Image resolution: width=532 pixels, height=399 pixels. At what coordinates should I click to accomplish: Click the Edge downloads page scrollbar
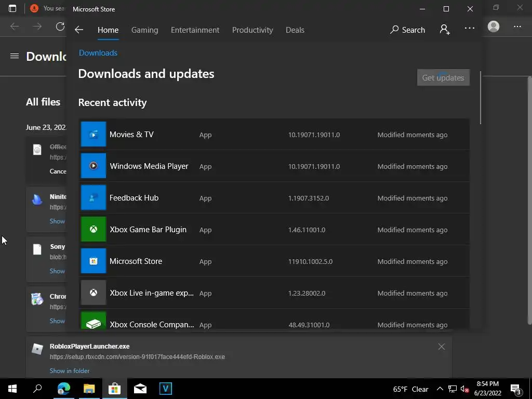529,200
